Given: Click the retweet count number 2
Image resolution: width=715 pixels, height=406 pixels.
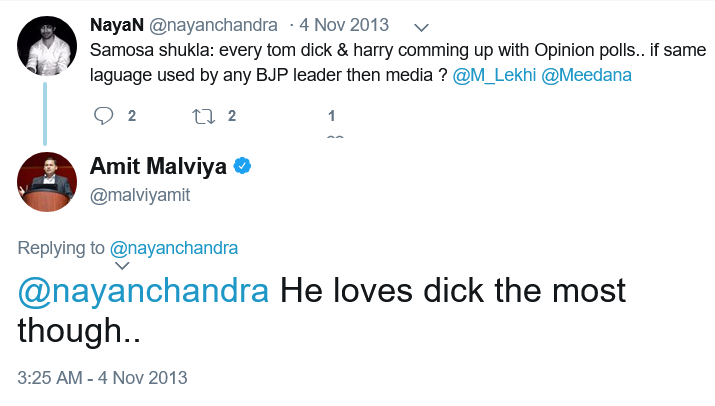Looking at the screenshot, I should 232,116.
